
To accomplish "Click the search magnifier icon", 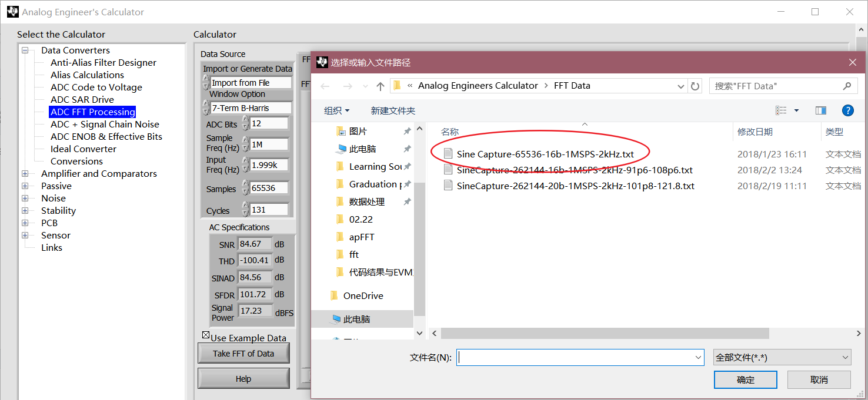I will 847,86.
